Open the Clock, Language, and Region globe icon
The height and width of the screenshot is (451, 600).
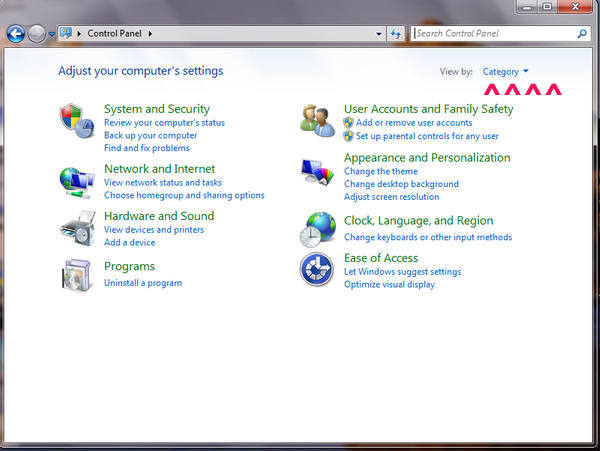click(x=318, y=230)
